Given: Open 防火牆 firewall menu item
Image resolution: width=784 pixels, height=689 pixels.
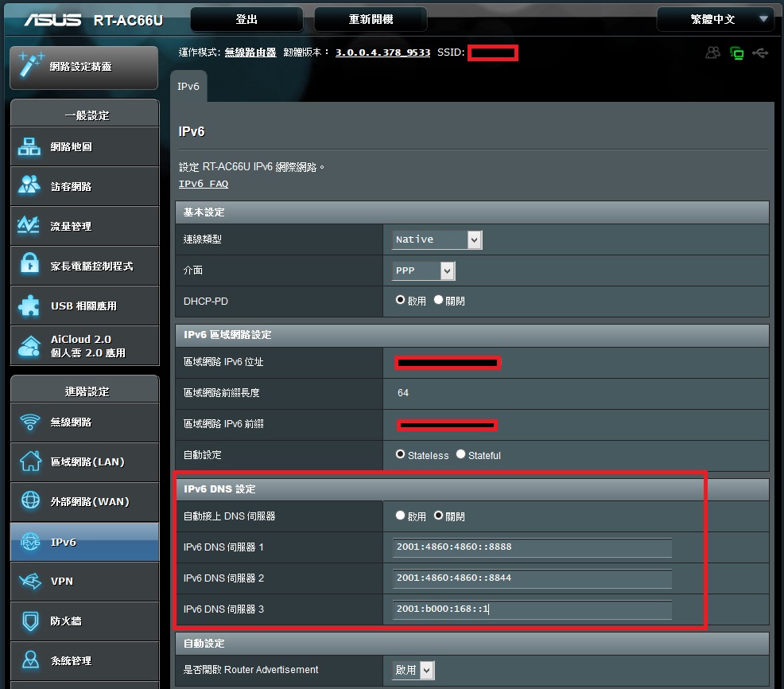Looking at the screenshot, I should (x=85, y=621).
